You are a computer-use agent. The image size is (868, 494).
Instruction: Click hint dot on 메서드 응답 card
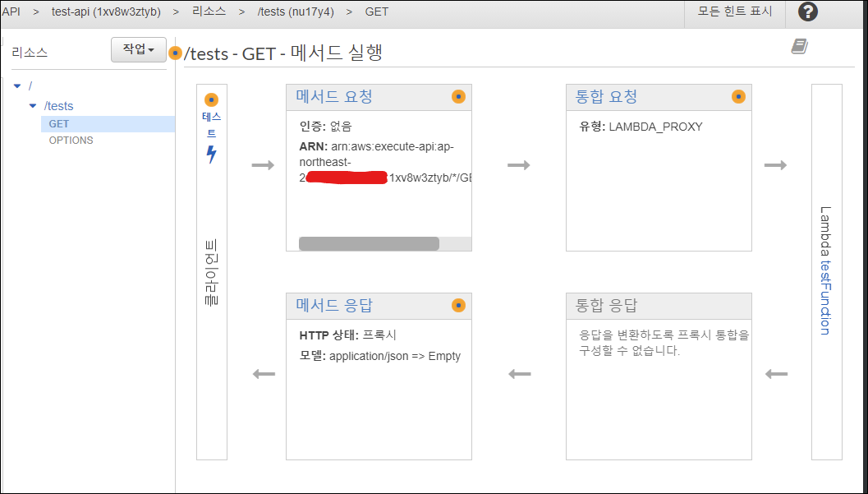point(458,306)
